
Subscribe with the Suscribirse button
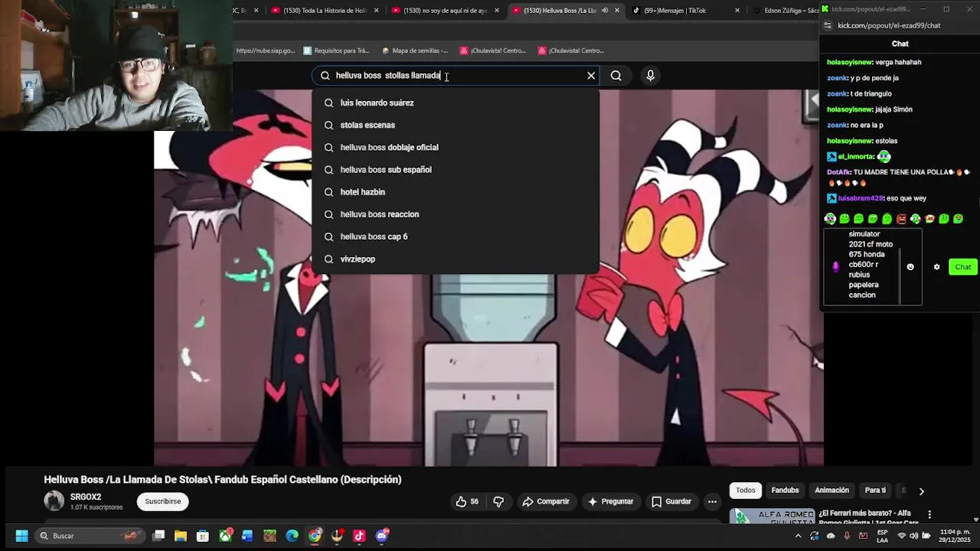[163, 501]
